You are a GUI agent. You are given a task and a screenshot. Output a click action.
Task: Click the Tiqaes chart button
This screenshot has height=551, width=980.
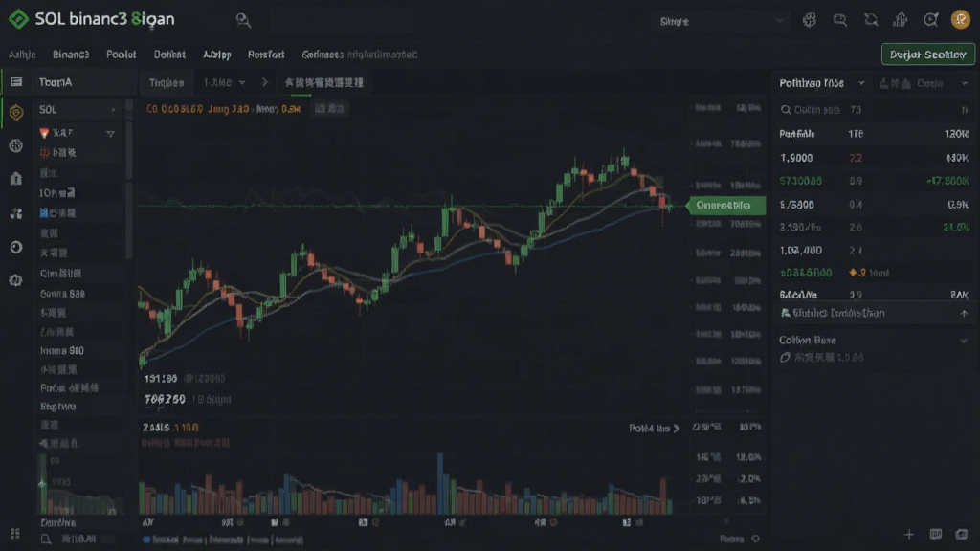point(167,82)
